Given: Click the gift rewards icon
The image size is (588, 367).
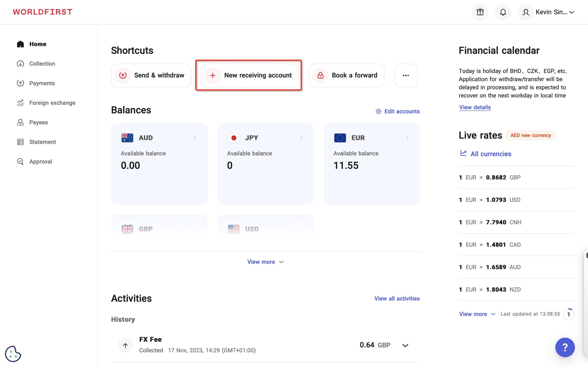Looking at the screenshot, I should tap(480, 12).
